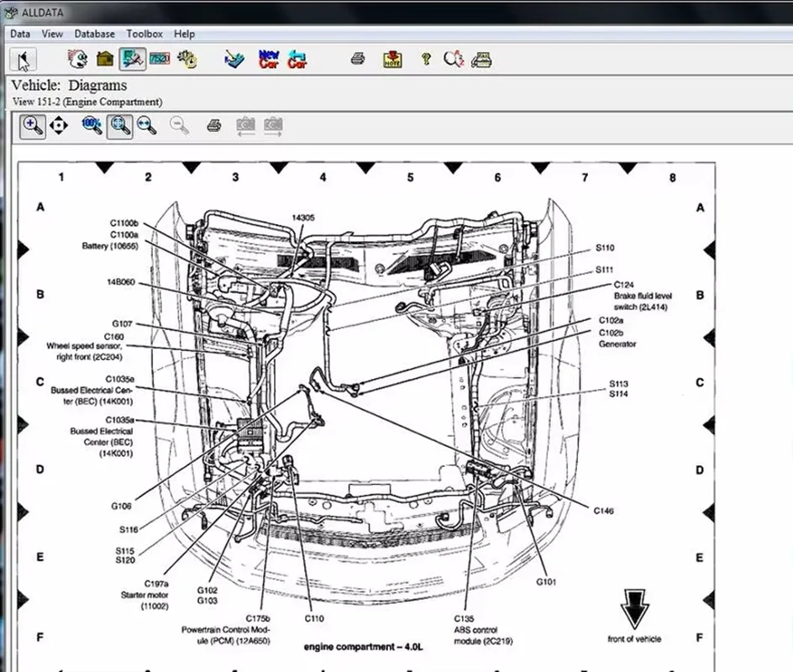Click the 100% zoom icon
The image size is (793, 672).
pyautogui.click(x=92, y=126)
